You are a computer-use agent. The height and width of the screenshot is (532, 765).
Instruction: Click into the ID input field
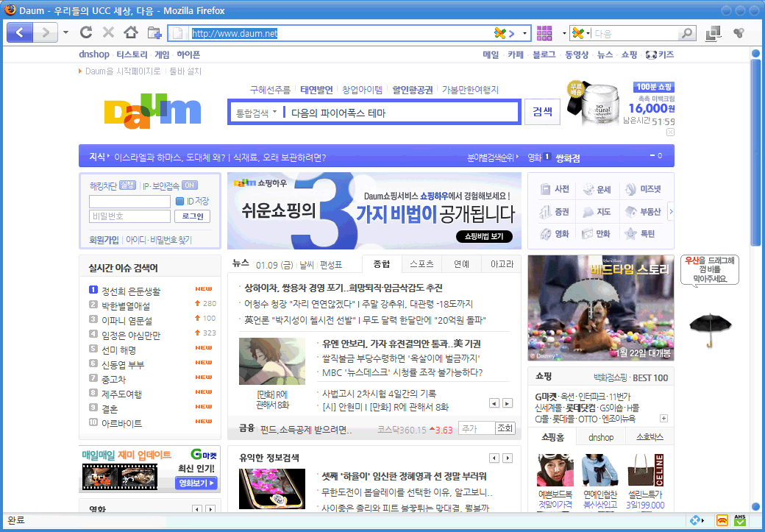[x=129, y=201]
